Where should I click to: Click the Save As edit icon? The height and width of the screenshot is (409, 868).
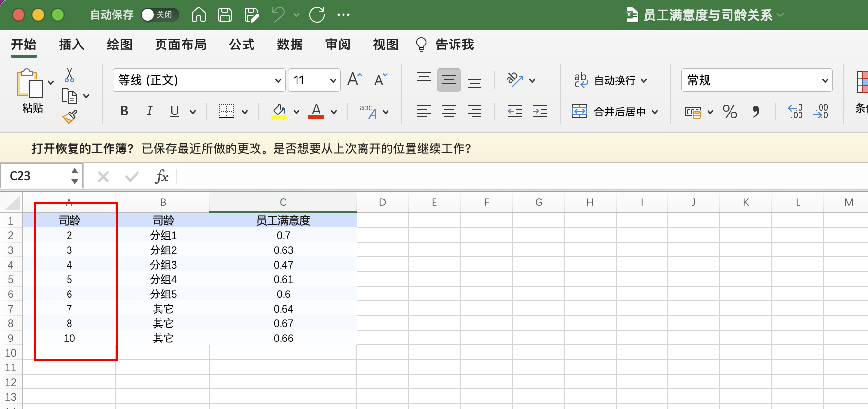pos(251,15)
